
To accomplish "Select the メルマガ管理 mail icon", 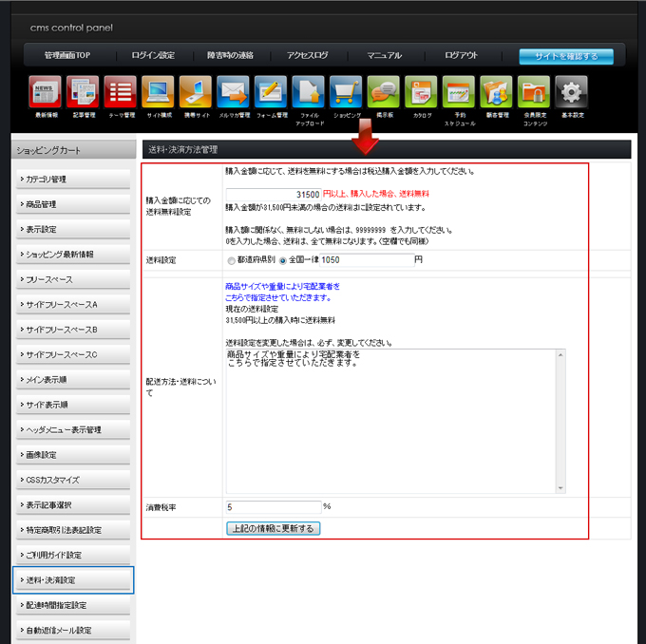I will pyautogui.click(x=233, y=93).
